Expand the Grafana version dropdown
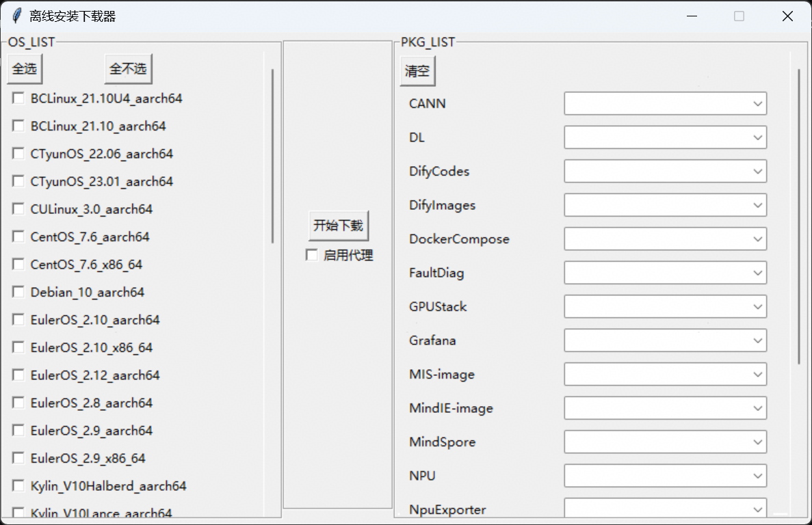This screenshot has height=525, width=812. (x=757, y=340)
